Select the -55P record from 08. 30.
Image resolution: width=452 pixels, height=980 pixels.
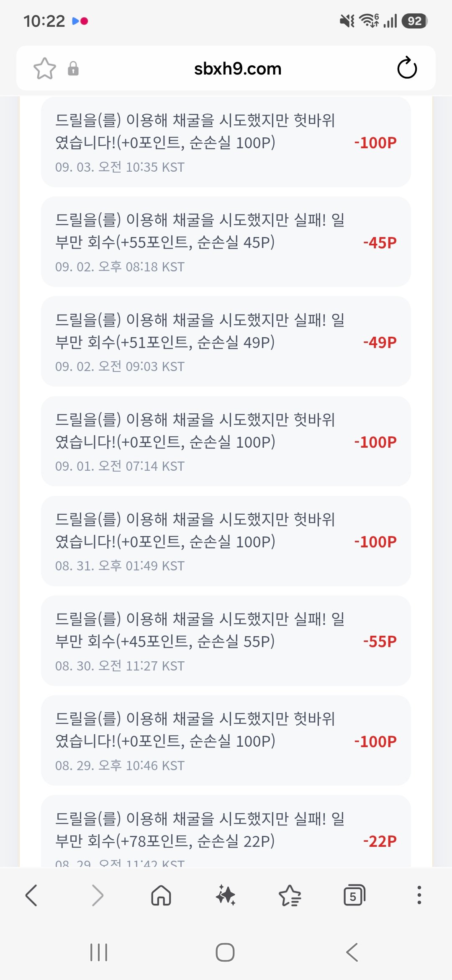pos(226,641)
